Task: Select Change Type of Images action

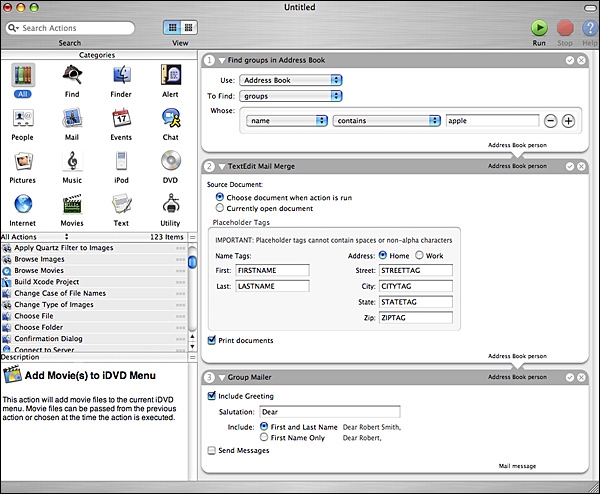Action: (94, 305)
